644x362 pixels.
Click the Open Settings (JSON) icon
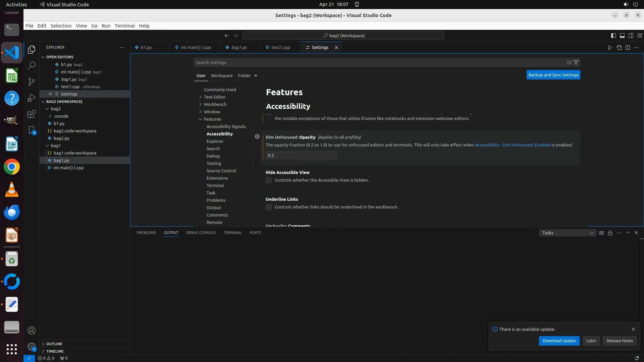point(619,48)
